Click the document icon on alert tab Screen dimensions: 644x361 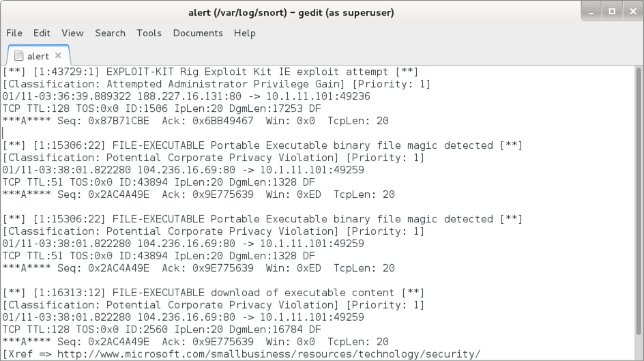[18, 56]
